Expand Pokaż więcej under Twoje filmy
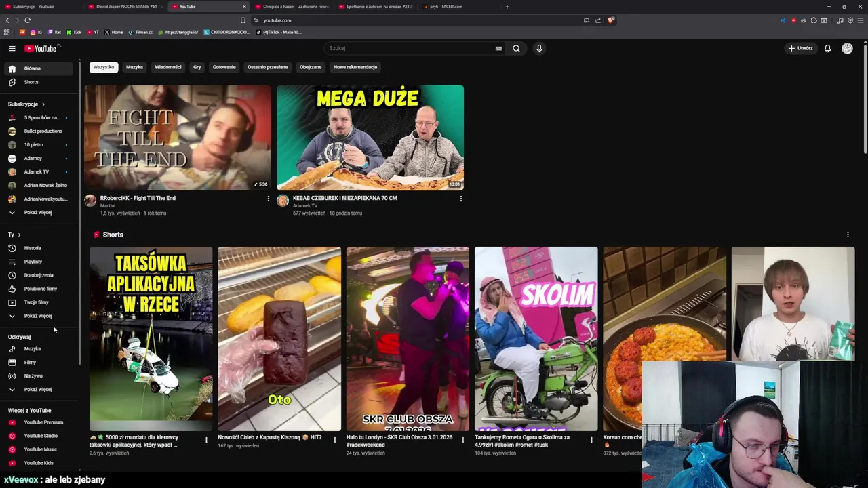This screenshot has width=868, height=488. (x=38, y=316)
